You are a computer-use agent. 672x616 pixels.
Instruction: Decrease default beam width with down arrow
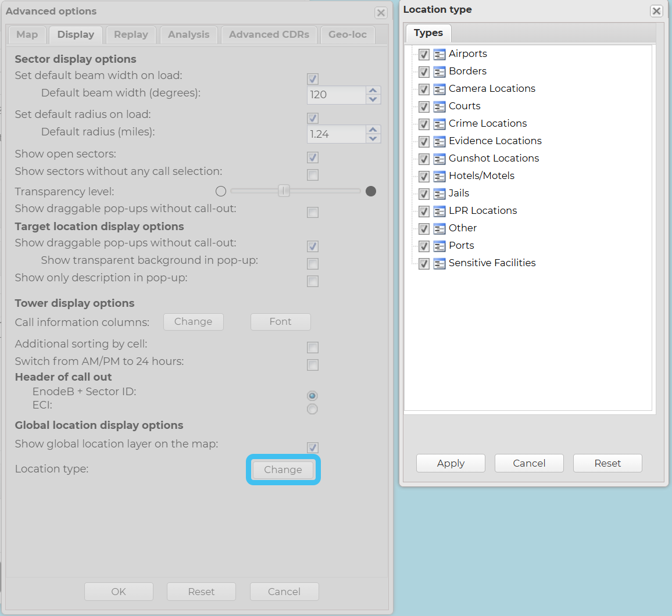click(x=373, y=99)
